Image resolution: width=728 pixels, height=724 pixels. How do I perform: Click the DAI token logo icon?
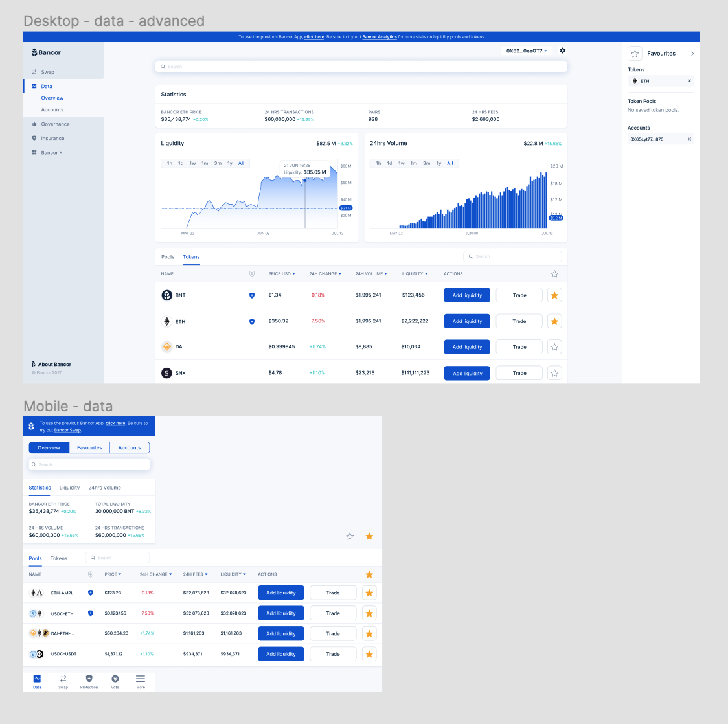click(166, 346)
